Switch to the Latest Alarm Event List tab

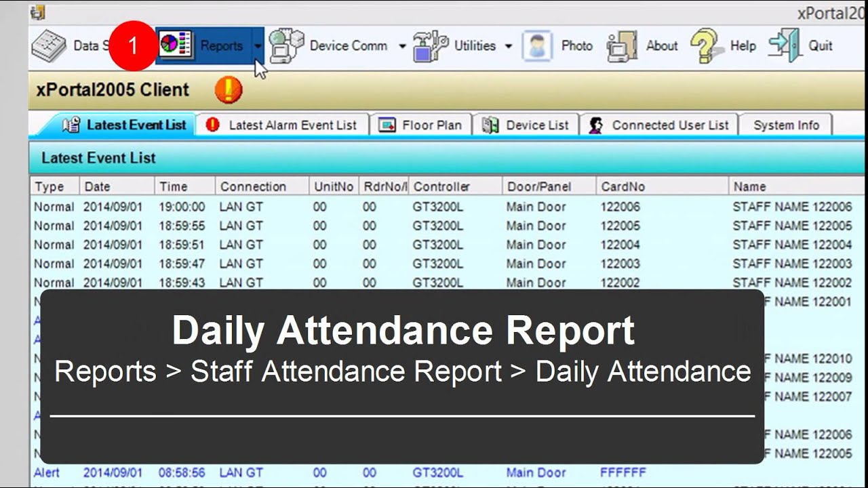[x=282, y=125]
